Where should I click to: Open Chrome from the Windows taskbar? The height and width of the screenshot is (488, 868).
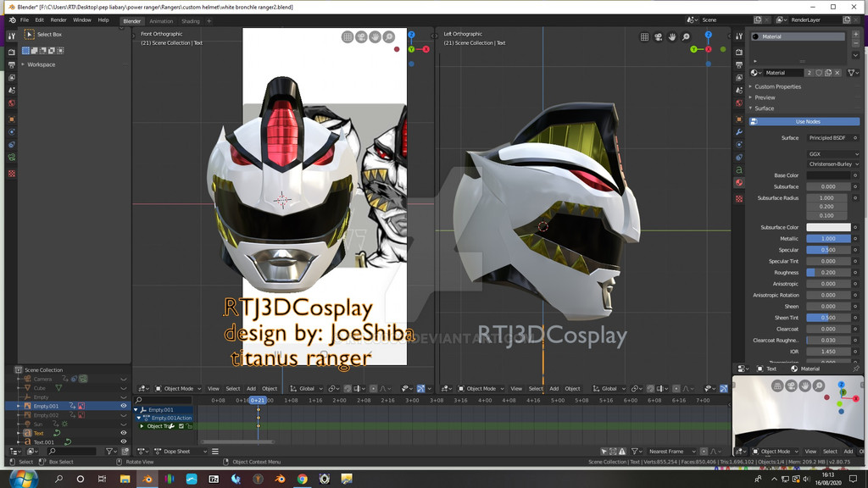[303, 480]
